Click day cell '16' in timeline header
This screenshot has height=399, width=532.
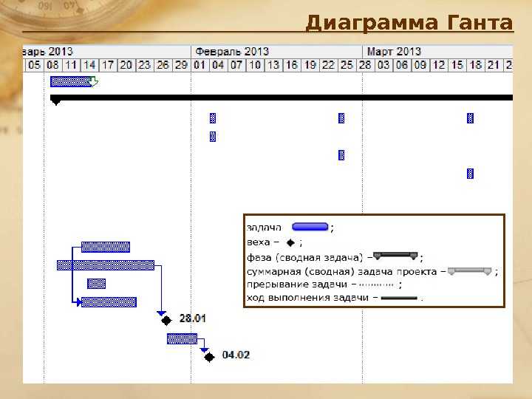pos(291,65)
